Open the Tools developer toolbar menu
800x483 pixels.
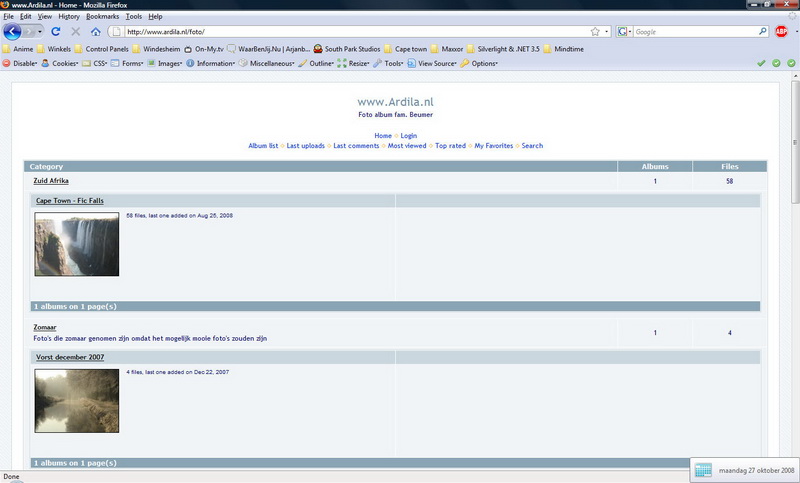point(388,63)
